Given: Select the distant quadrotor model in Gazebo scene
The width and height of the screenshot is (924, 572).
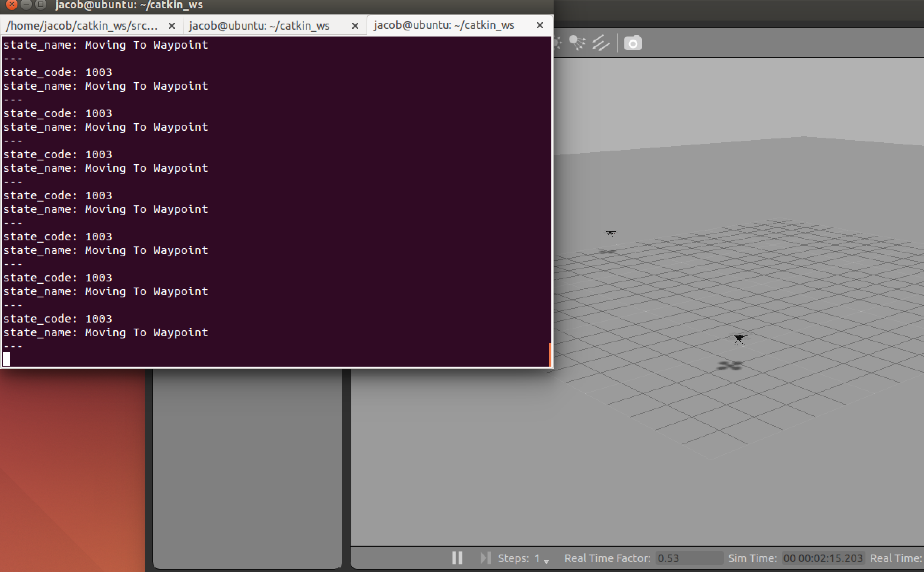Looking at the screenshot, I should tap(611, 233).
